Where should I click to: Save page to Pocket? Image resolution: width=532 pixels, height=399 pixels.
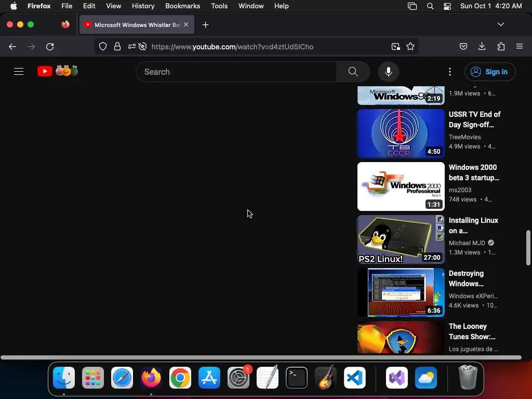tap(463, 46)
